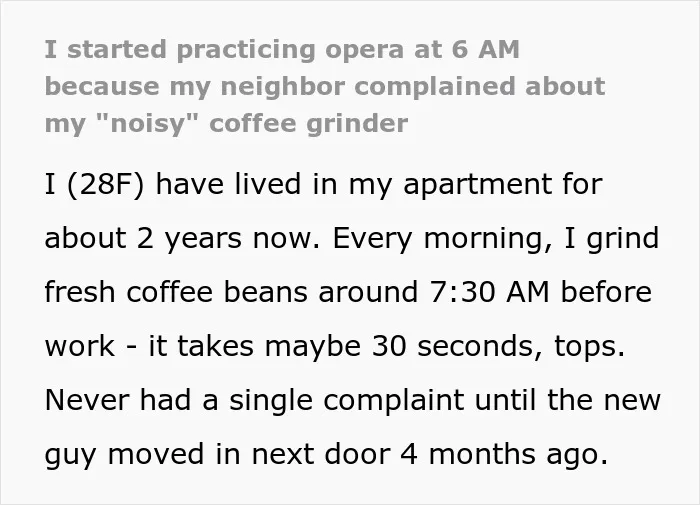Click "single complaint" in the paragraph
Viewport: 700px width, 505px height.
[x=346, y=401]
